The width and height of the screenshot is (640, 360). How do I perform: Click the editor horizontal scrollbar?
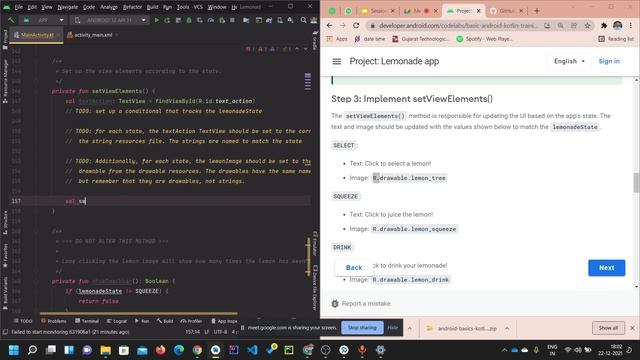click(x=138, y=313)
